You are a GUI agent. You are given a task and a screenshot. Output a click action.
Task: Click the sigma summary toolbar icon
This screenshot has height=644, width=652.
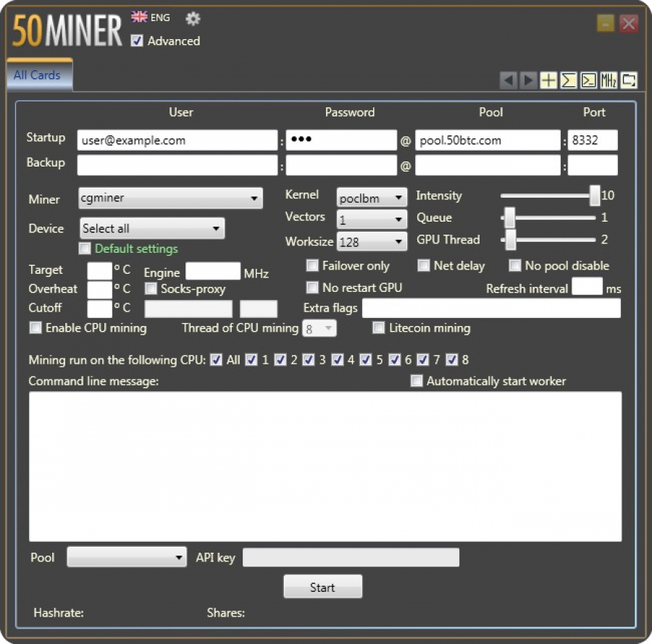[569, 80]
